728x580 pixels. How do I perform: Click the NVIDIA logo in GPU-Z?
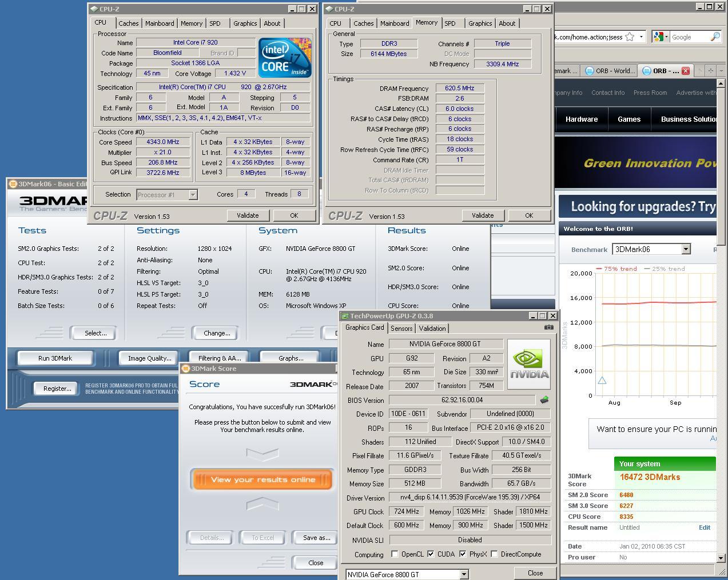pos(529,365)
